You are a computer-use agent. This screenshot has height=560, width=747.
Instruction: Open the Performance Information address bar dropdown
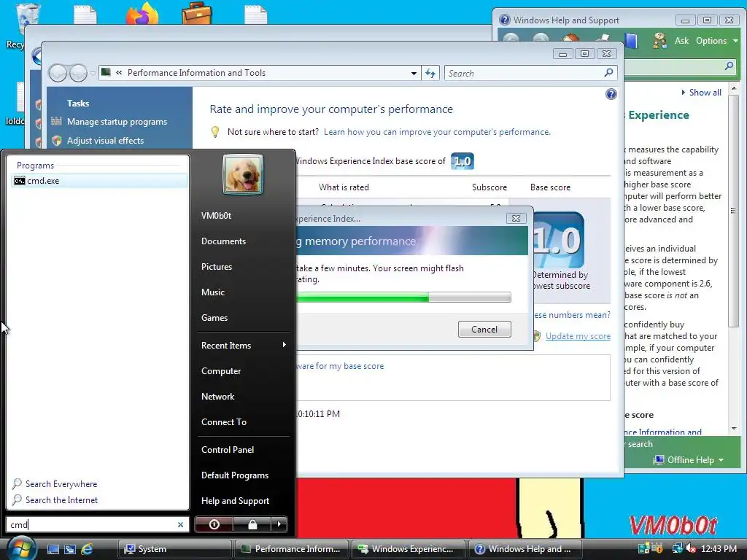414,74
